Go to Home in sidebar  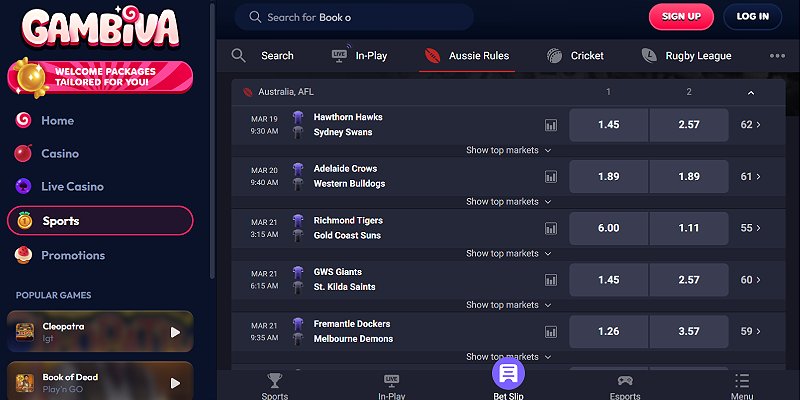pos(58,121)
